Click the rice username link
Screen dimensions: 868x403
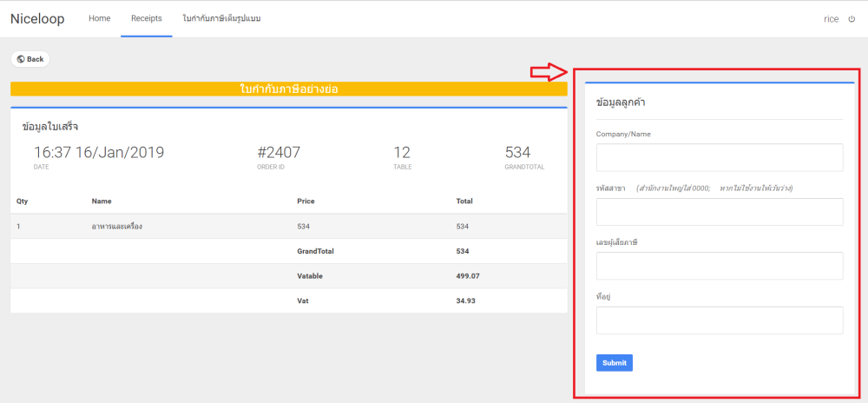click(831, 18)
